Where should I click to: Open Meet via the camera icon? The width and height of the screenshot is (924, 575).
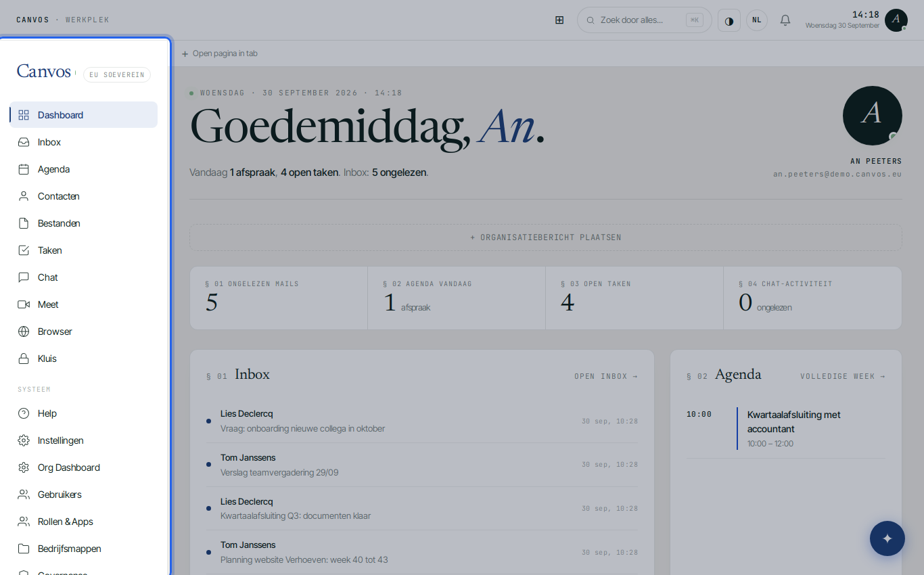tap(24, 304)
